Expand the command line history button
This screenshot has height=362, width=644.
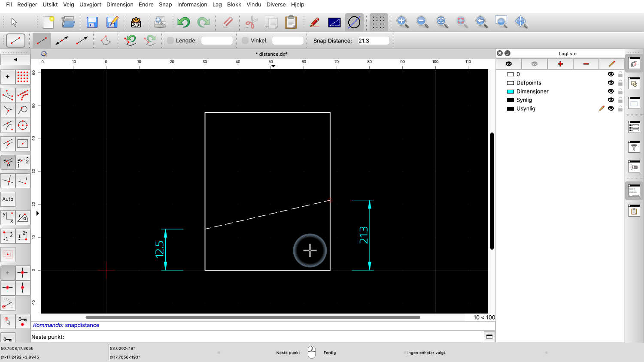489,337
